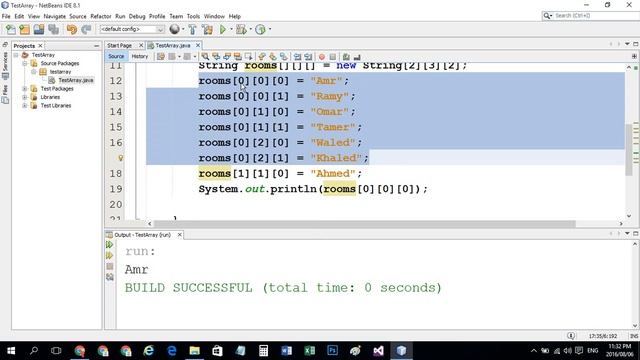640x360 pixels.
Task: Click the yellow re-run with options icon
Action: (x=109, y=256)
